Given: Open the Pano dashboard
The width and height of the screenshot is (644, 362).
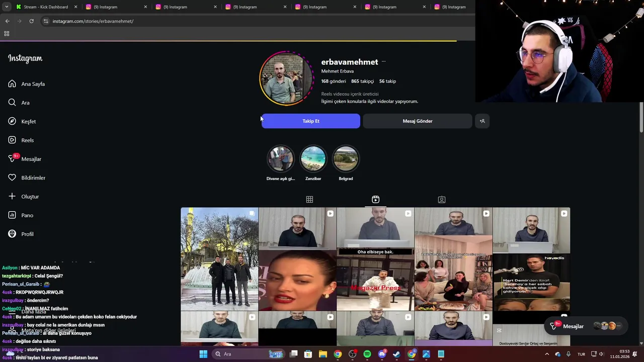Looking at the screenshot, I should (x=20, y=215).
